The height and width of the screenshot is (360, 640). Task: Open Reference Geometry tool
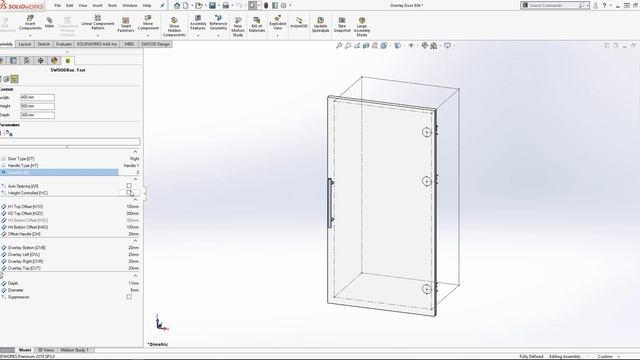(218, 23)
